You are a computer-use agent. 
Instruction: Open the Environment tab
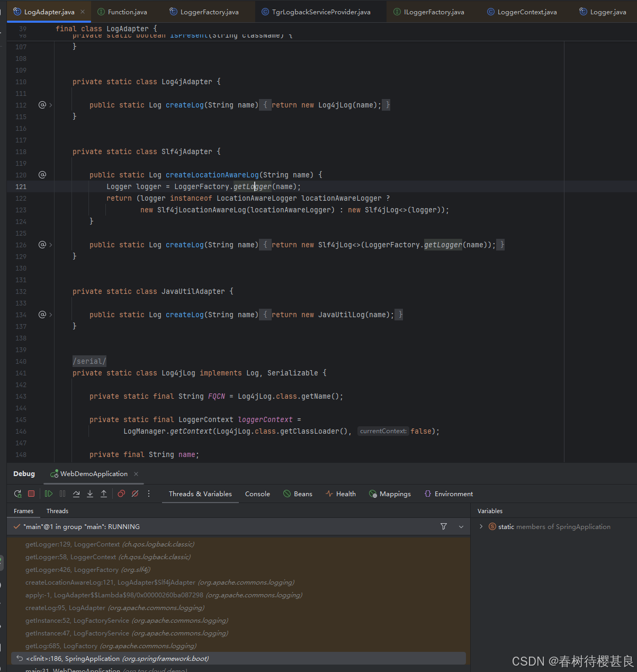(448, 494)
